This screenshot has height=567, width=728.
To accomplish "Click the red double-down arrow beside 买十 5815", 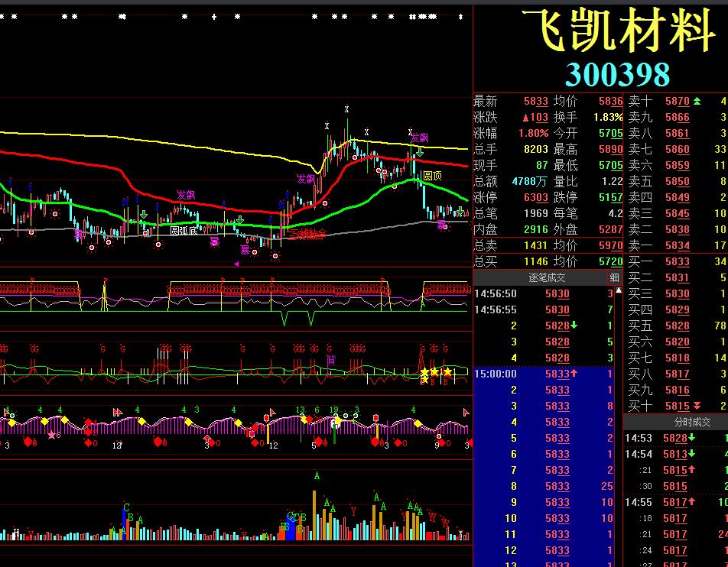I will tap(697, 406).
